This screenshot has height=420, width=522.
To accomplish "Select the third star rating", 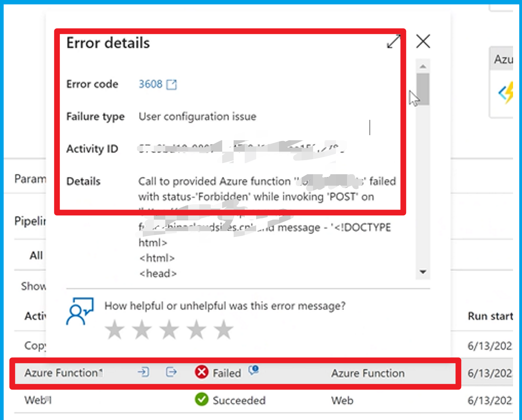I will 169,329.
